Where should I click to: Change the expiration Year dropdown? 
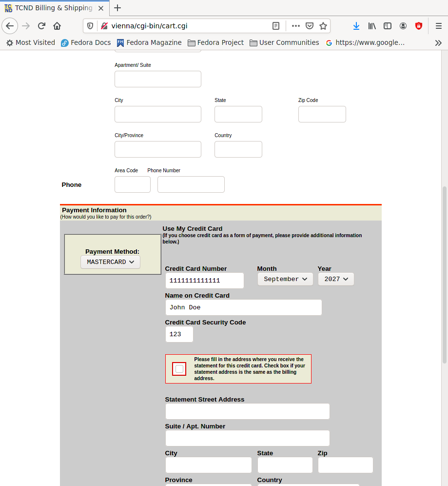(336, 279)
